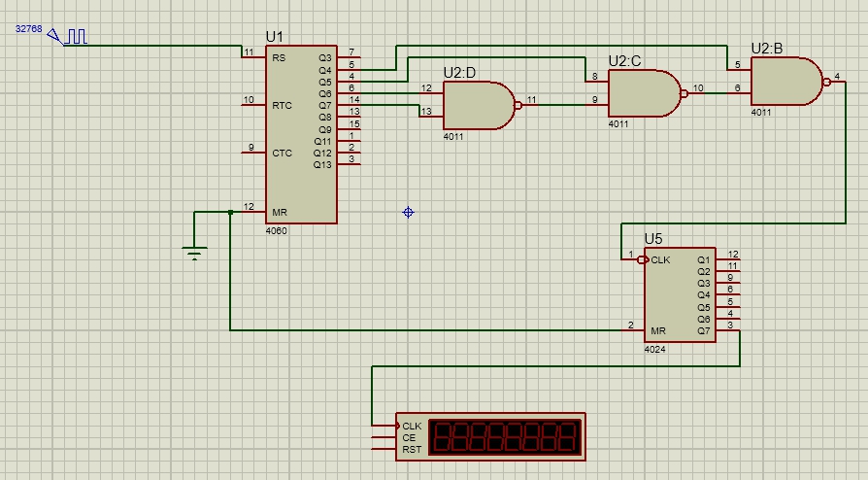Select the U1 reference label

(x=275, y=37)
